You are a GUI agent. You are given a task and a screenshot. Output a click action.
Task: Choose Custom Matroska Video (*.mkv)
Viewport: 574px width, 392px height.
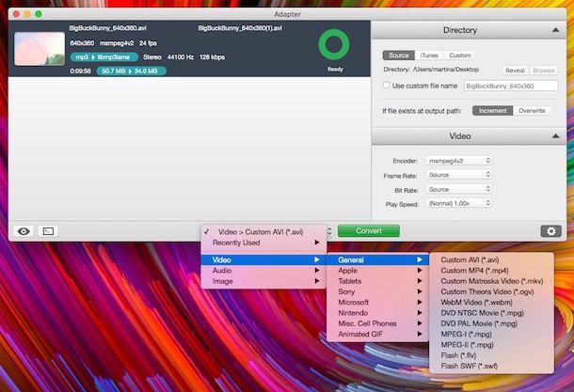click(491, 281)
